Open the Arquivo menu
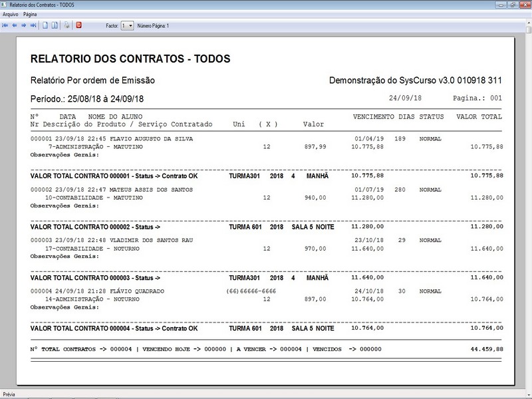 pyautogui.click(x=10, y=14)
